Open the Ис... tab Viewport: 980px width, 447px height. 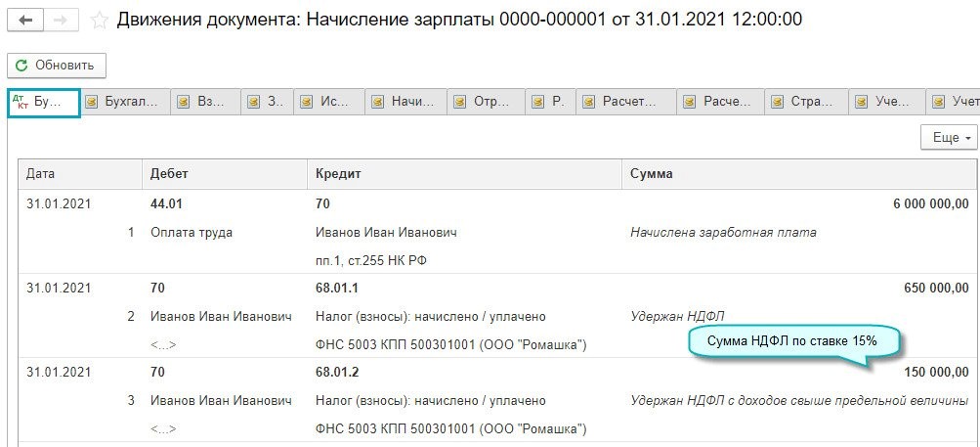click(x=332, y=102)
